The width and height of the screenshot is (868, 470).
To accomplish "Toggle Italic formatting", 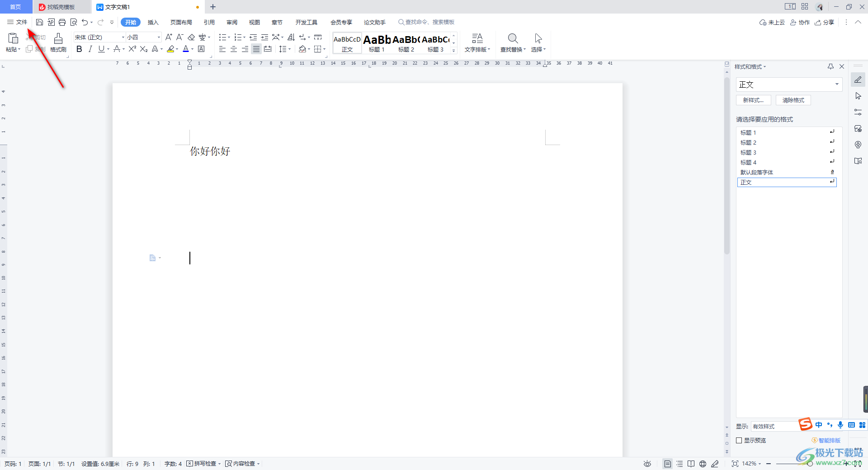I will click(x=90, y=49).
